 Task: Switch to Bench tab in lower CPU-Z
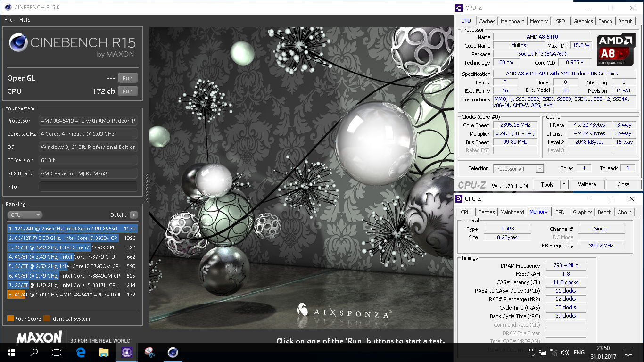tap(605, 212)
